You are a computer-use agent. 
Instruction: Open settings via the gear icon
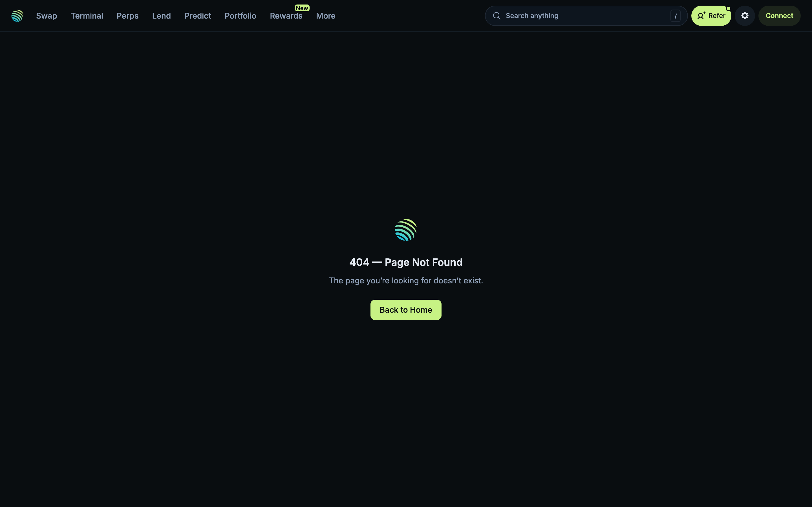(745, 15)
